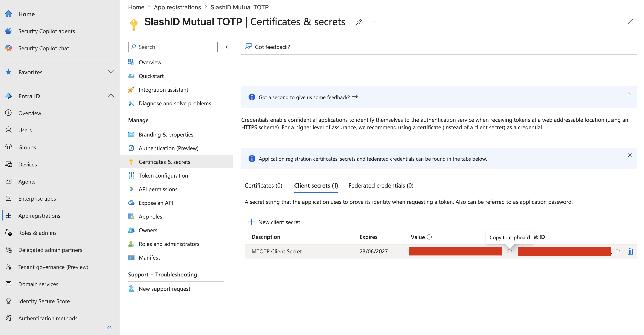Click the app menu Search field
This screenshot has width=644, height=335.
[173, 47]
